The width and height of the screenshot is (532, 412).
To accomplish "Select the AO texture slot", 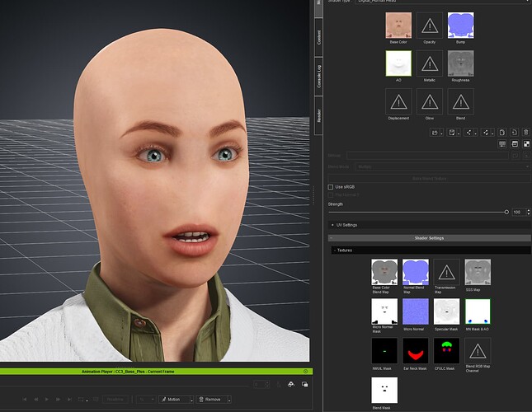I will click(x=398, y=63).
